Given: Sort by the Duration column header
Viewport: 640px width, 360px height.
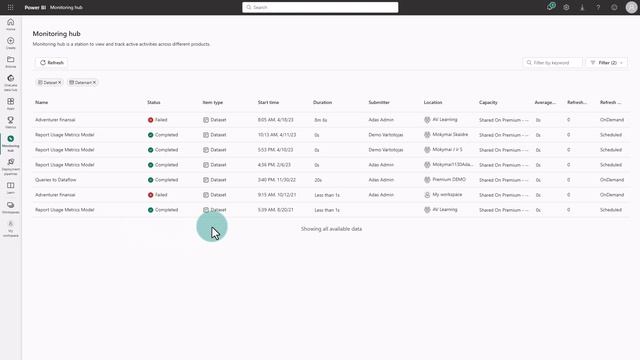Looking at the screenshot, I should pyautogui.click(x=322, y=102).
